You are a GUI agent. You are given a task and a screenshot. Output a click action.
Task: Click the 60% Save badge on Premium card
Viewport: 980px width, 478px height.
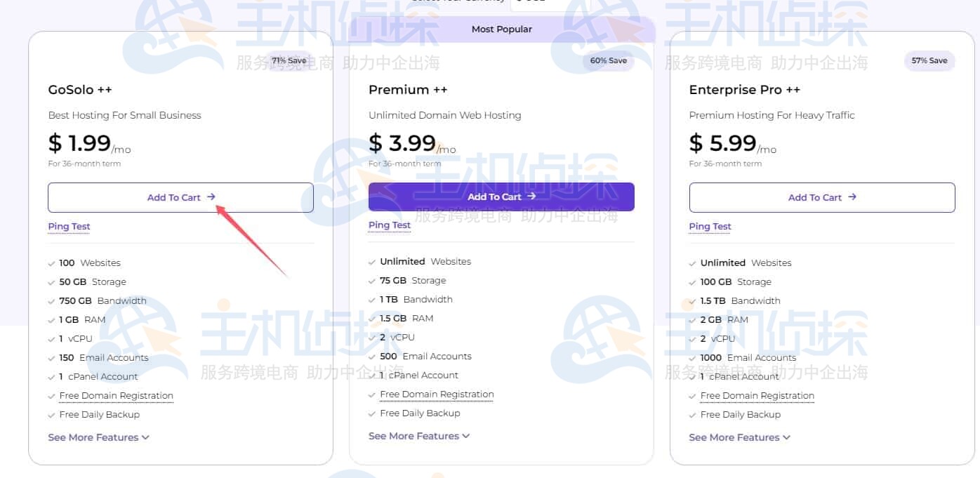tap(609, 60)
